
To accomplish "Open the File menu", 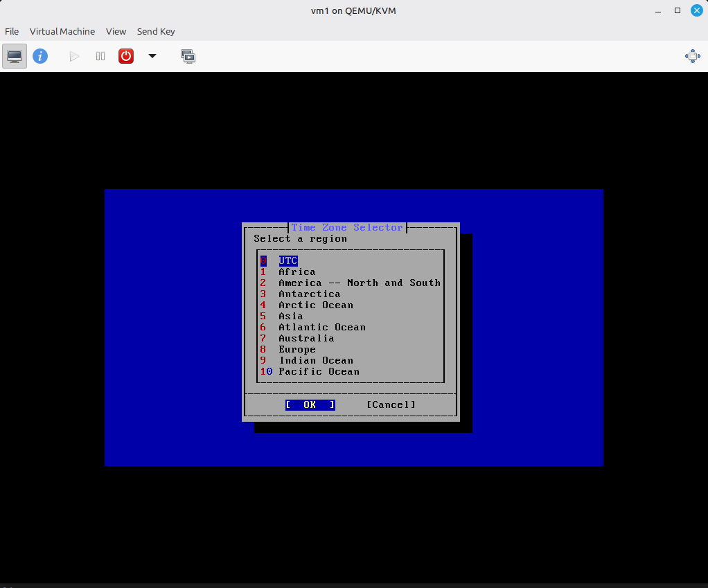I will 12,31.
